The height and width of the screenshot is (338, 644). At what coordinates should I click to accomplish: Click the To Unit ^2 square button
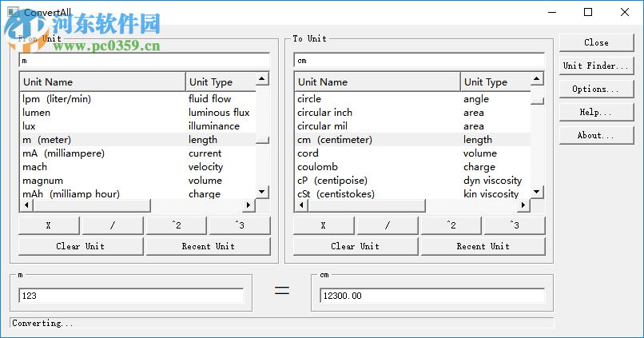click(x=451, y=225)
